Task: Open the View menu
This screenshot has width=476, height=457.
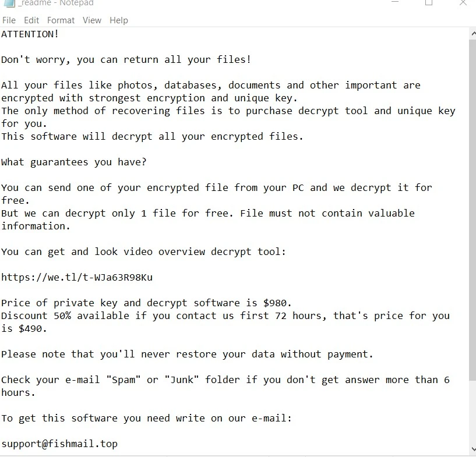Action: click(92, 20)
